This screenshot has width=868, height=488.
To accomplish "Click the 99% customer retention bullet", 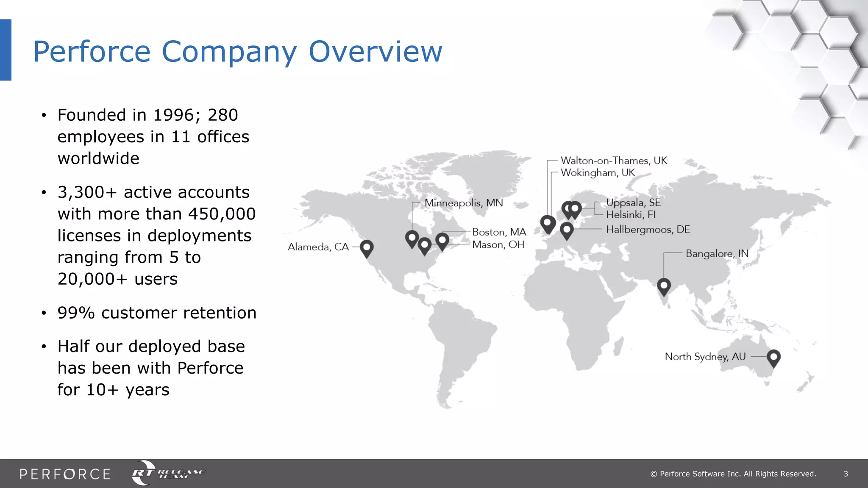I will tap(157, 313).
